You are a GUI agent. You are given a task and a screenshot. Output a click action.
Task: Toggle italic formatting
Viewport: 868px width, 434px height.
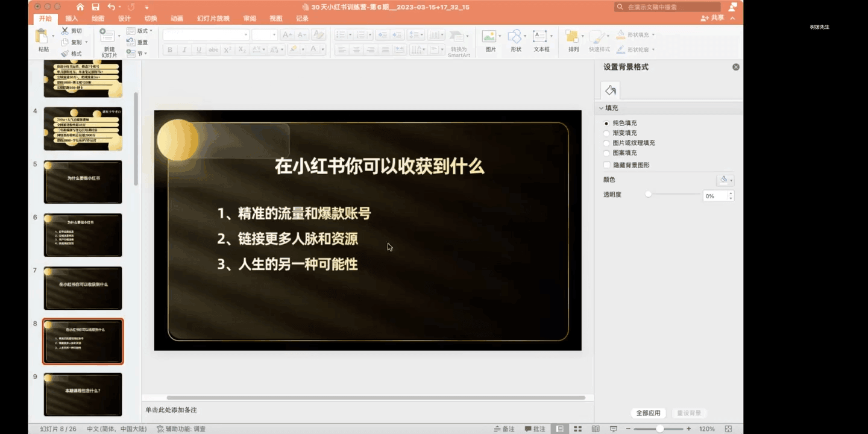click(x=184, y=49)
